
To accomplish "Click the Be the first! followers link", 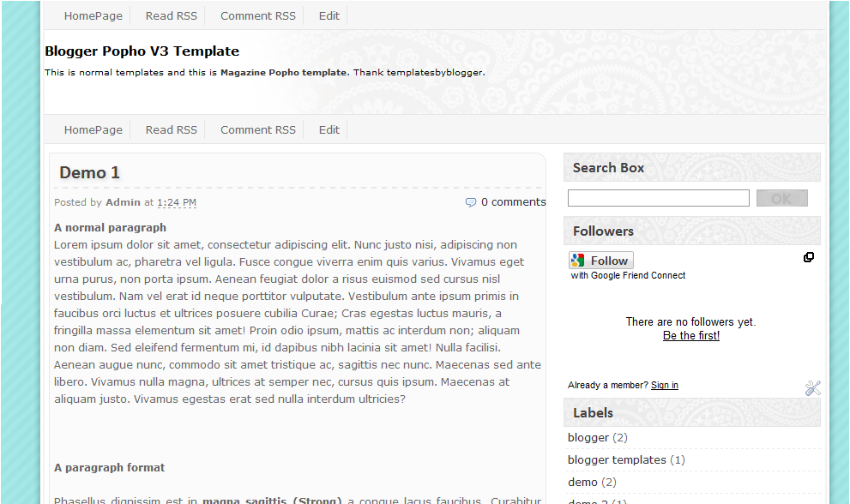I will 690,335.
